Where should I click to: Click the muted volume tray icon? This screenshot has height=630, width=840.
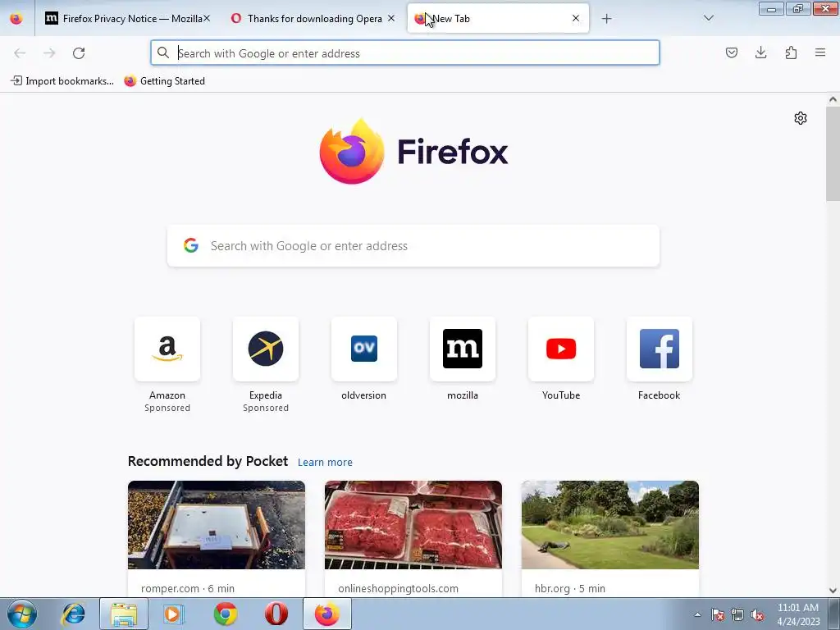click(x=757, y=615)
